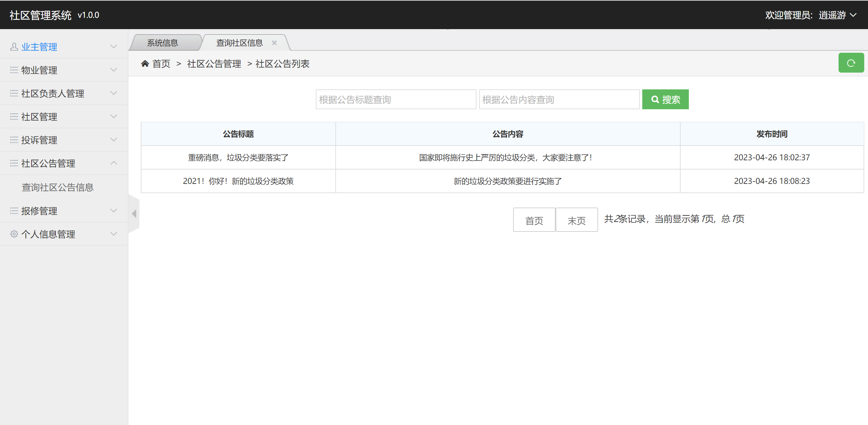Expand the 社区管理 menu section
The height and width of the screenshot is (425, 868).
64,116
